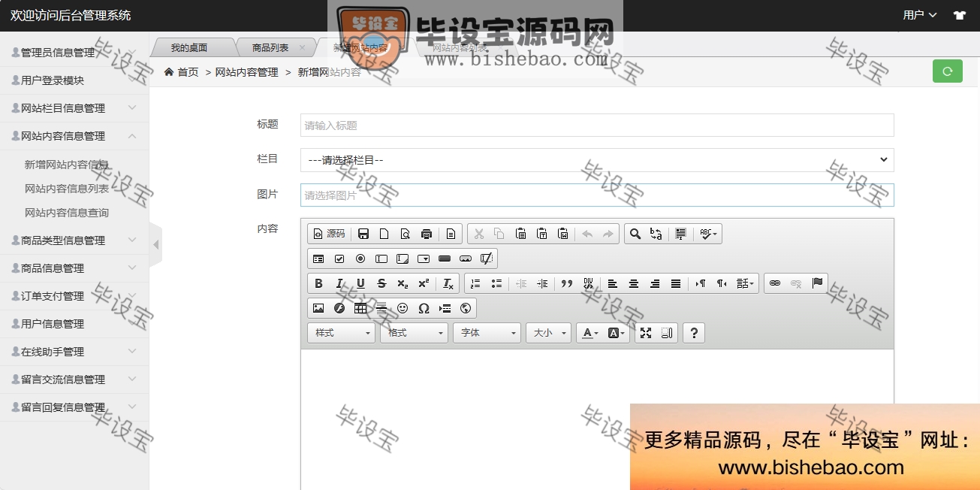The width and height of the screenshot is (980, 490).
Task: Toggle underline formatting
Action: pyautogui.click(x=360, y=283)
